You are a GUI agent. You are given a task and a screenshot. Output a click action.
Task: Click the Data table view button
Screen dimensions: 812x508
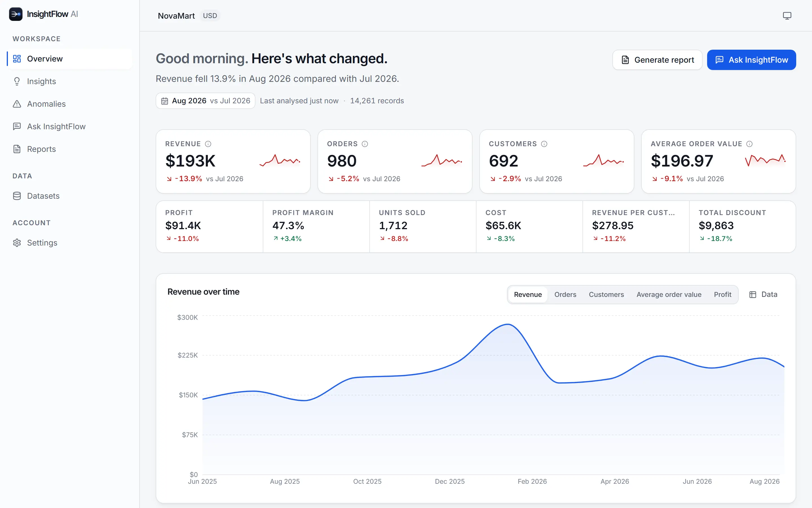(763, 295)
